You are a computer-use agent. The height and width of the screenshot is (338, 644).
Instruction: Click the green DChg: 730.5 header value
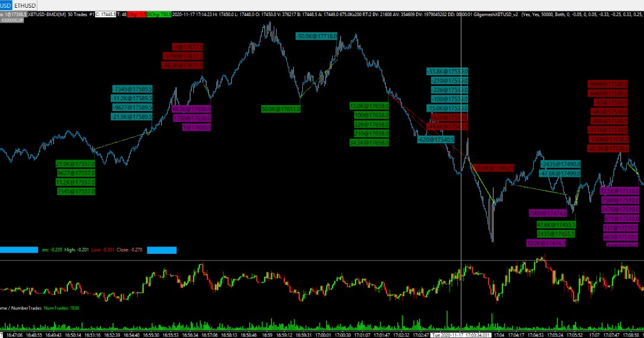tap(159, 14)
